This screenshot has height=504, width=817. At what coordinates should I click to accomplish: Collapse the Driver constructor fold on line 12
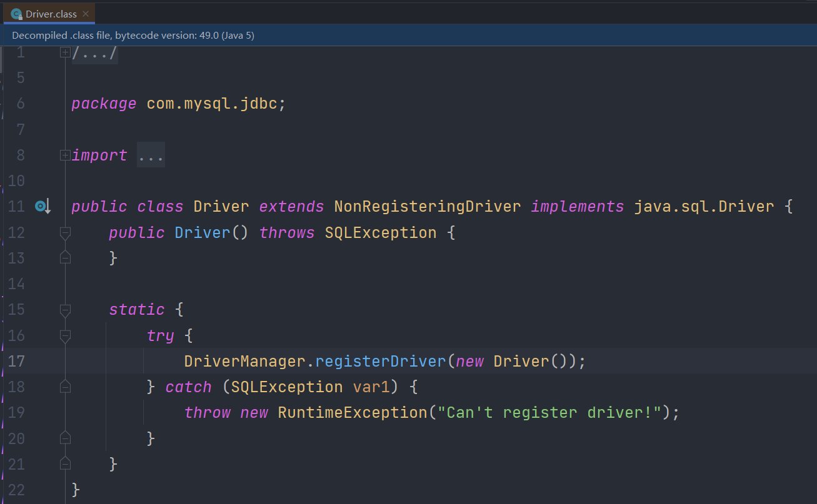65,233
